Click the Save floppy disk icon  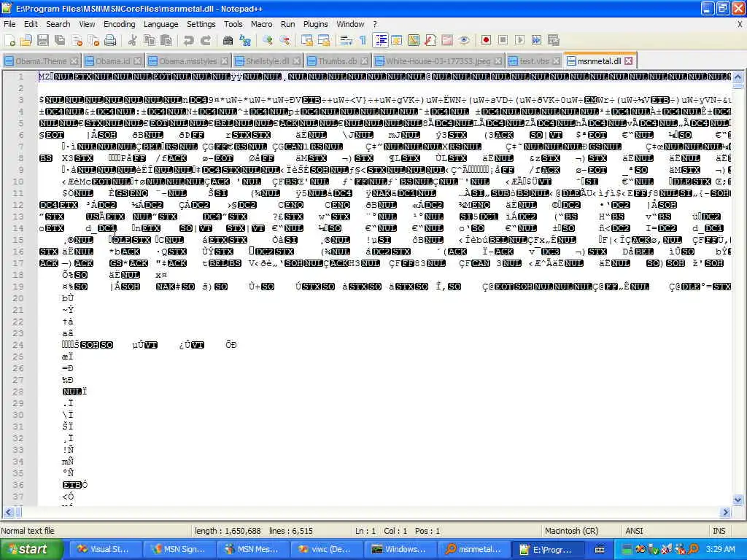click(43, 41)
